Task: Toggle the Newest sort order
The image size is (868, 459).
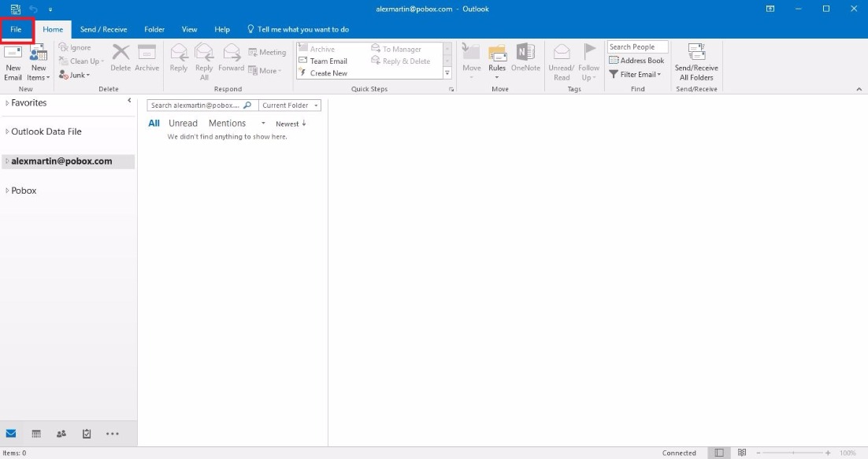Action: tap(291, 124)
